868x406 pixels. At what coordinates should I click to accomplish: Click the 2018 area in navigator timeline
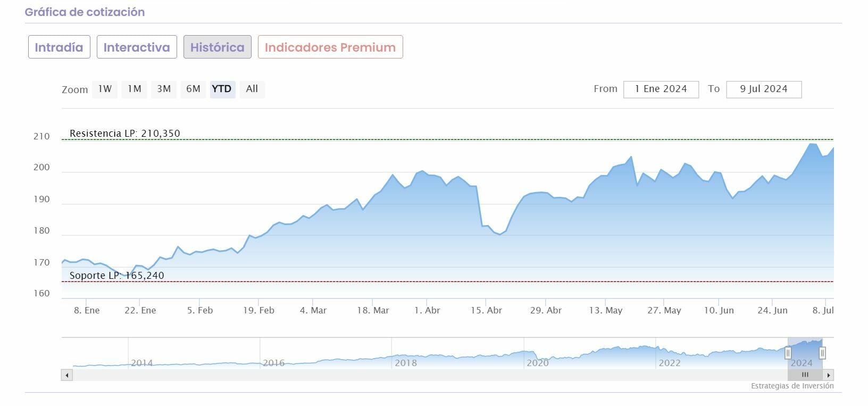406,363
